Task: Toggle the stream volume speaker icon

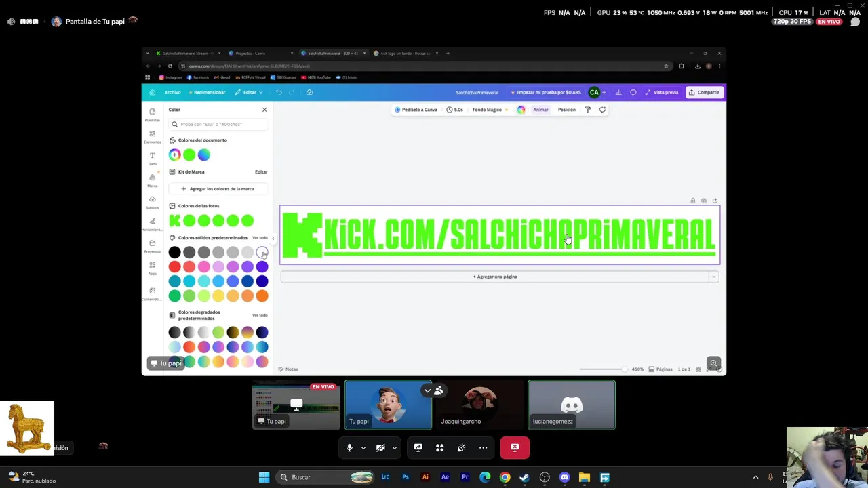Action: (x=11, y=22)
